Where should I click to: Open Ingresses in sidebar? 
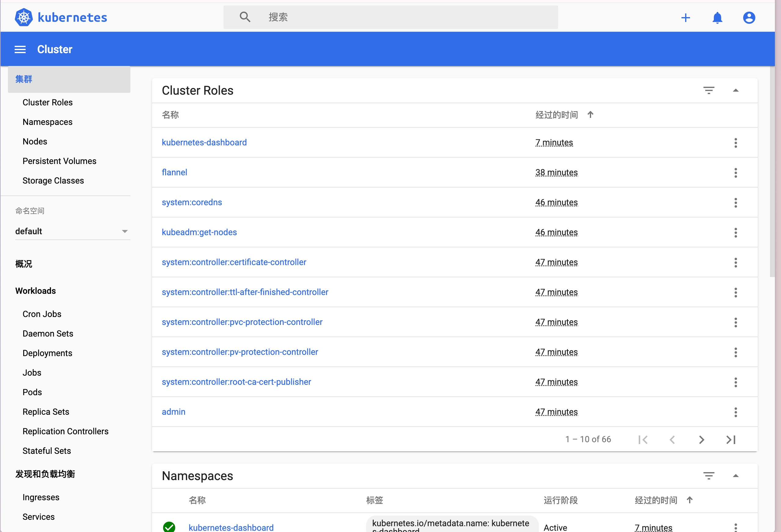click(x=41, y=497)
